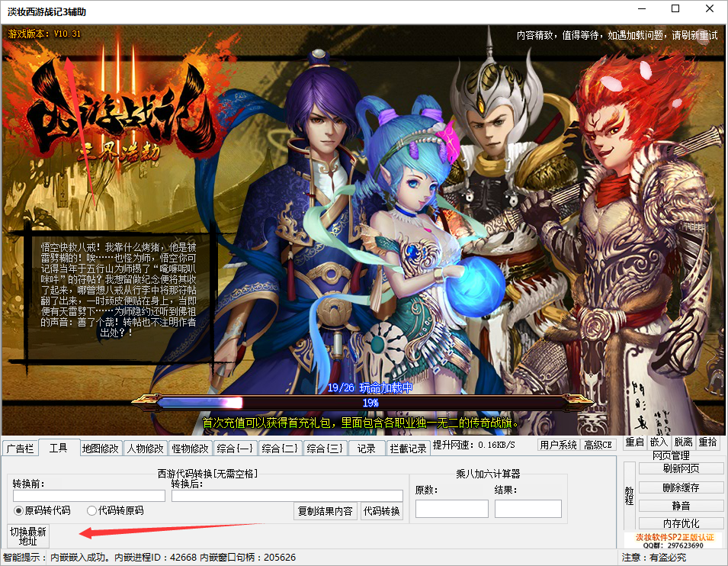The height and width of the screenshot is (566, 728).
Task: Click the 刷新网页 button
Action: pyautogui.click(x=681, y=468)
